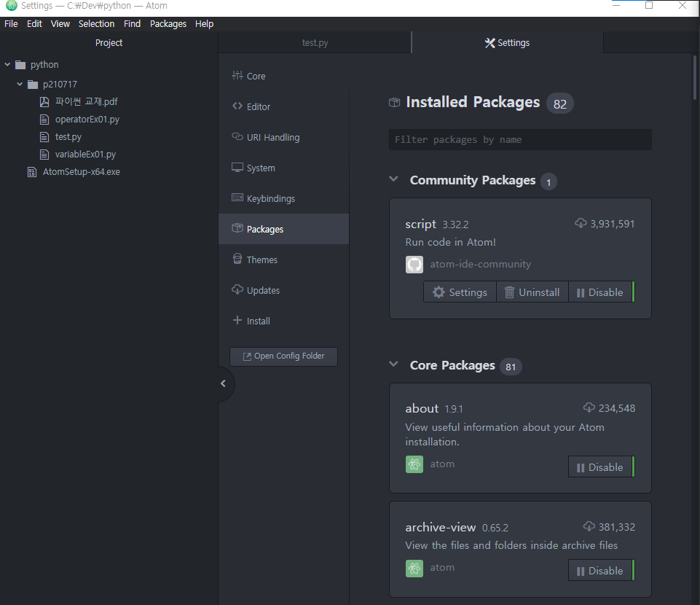
Task: Click the version number 0.65.2
Action: pos(495,528)
